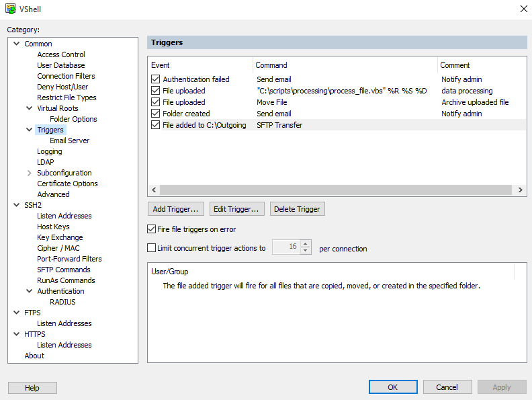
Task: Select User Database in category tree
Action: (61, 65)
